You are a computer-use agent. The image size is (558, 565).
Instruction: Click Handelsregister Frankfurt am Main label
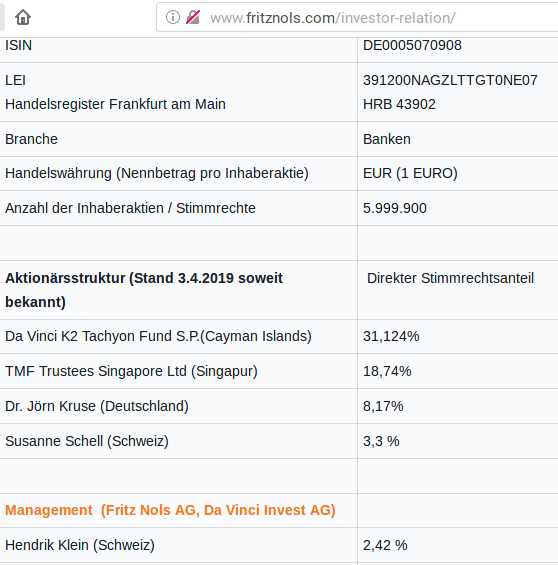(x=115, y=104)
